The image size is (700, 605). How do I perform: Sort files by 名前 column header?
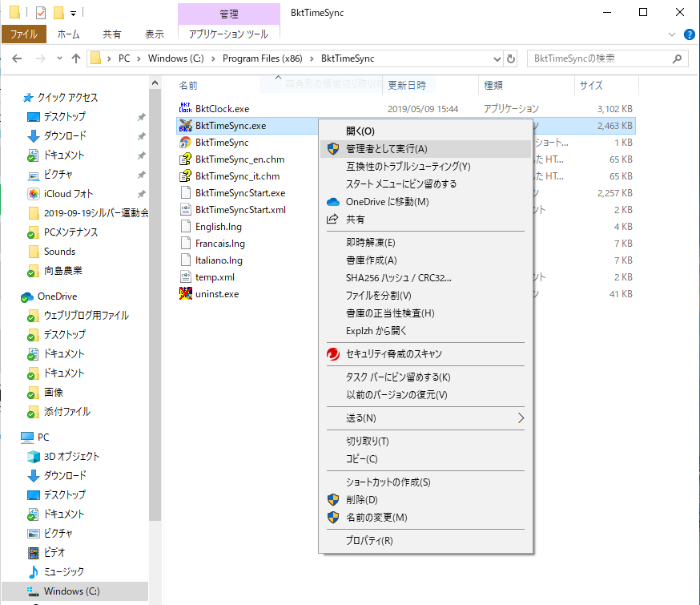pos(188,85)
